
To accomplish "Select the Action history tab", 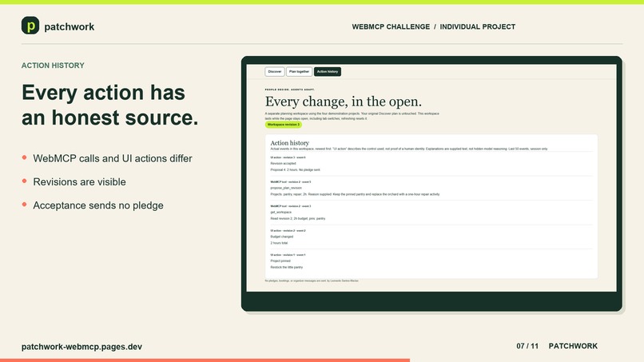I will tap(328, 71).
